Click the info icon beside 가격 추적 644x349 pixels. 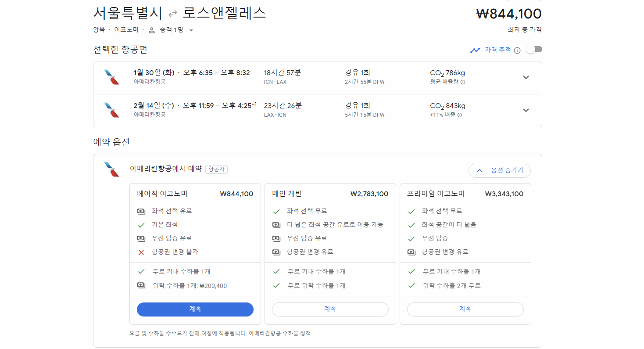coord(518,50)
